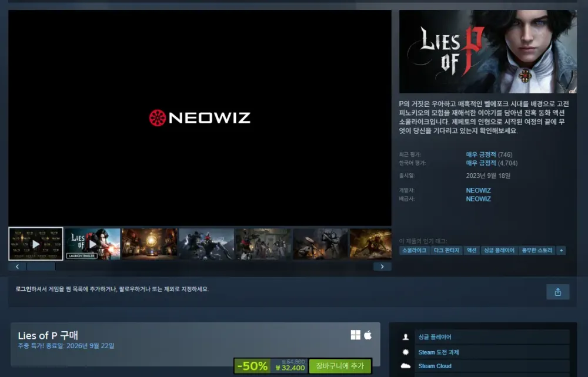
Task: Click the Steam achievements gear icon
Action: point(405,352)
